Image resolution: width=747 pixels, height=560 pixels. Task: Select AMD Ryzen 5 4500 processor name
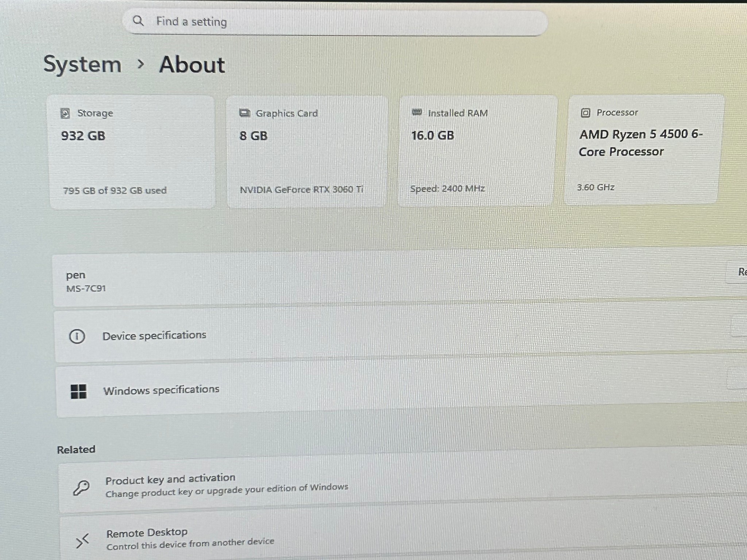click(641, 143)
